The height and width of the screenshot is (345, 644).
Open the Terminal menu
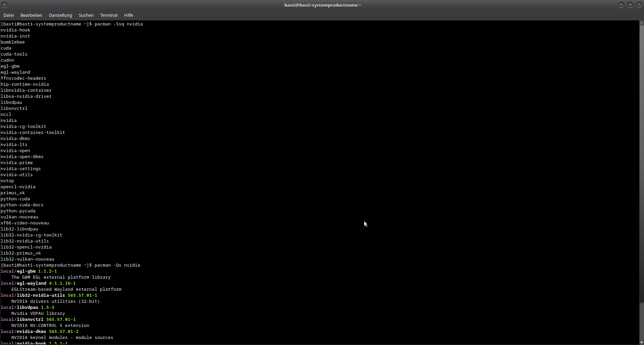point(109,15)
